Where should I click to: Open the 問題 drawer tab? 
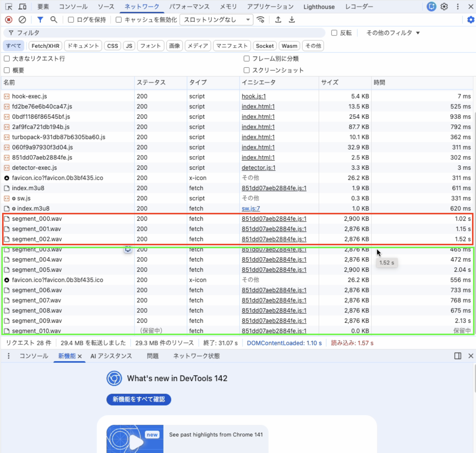tap(153, 356)
